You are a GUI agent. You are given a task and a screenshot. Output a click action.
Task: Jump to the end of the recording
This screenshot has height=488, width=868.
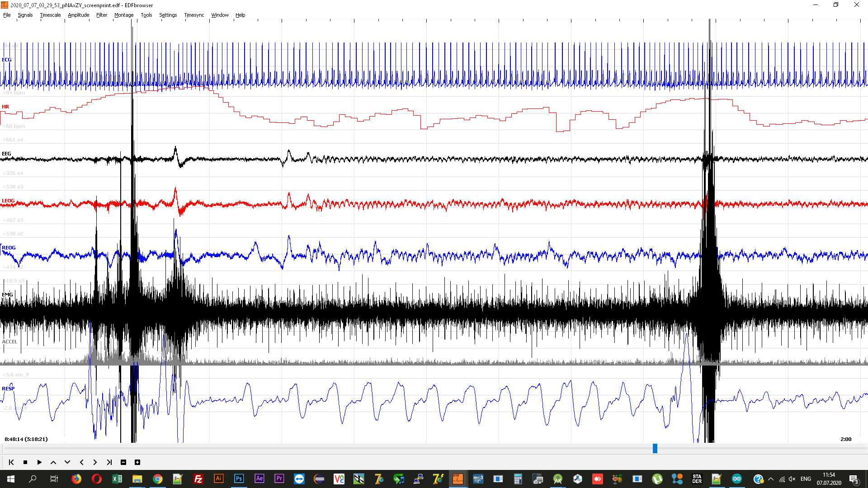click(x=109, y=462)
